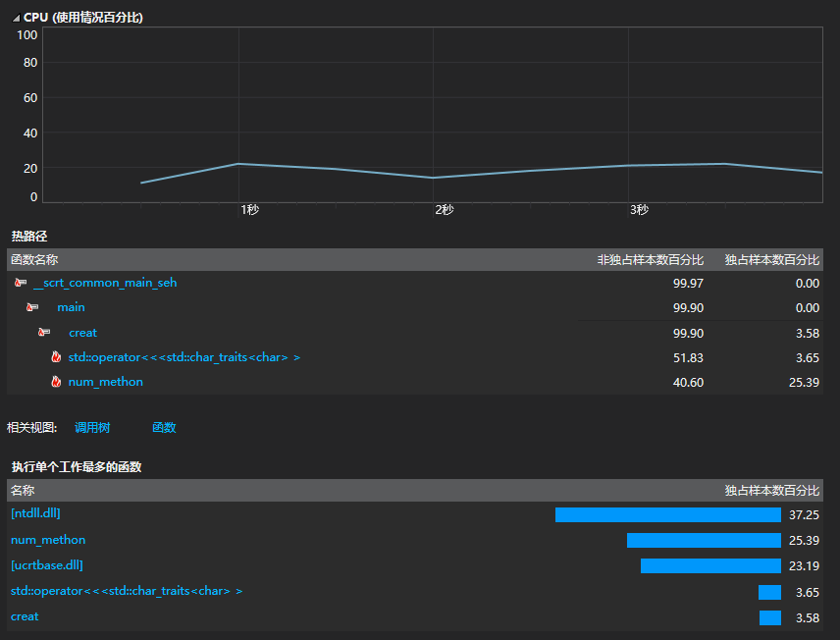The image size is (840, 640).
Task: Click the hot path icon next to main
Action: (32, 307)
